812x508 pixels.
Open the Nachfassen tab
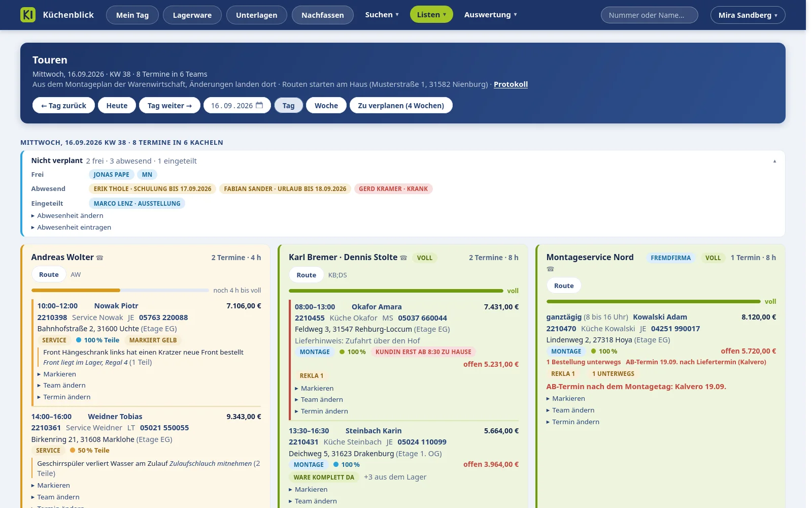[323, 15]
